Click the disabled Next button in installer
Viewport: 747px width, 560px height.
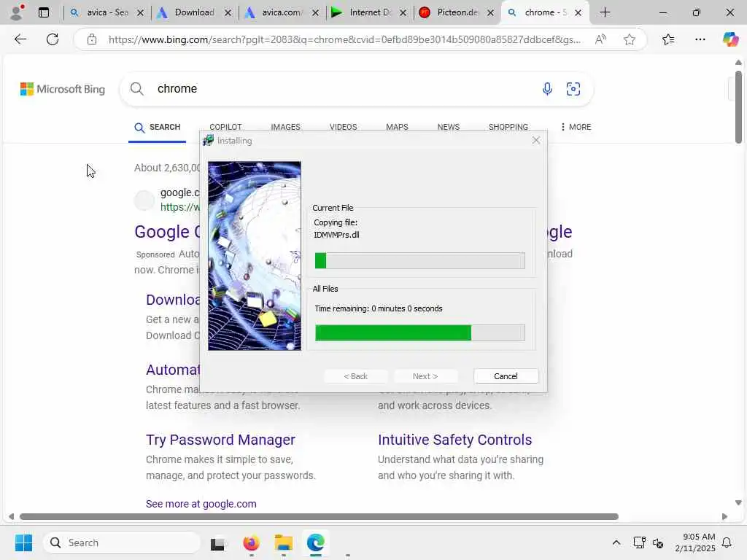(425, 376)
